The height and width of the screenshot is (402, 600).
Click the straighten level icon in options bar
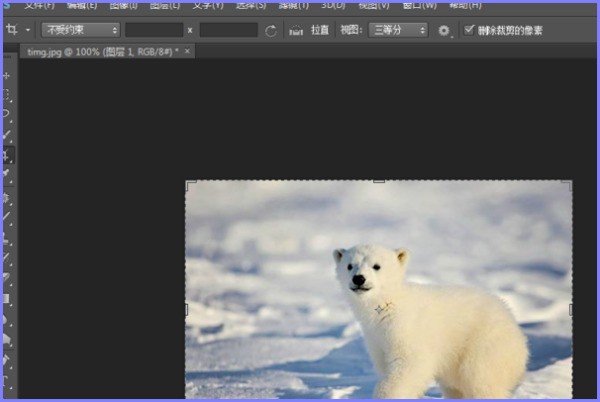296,31
